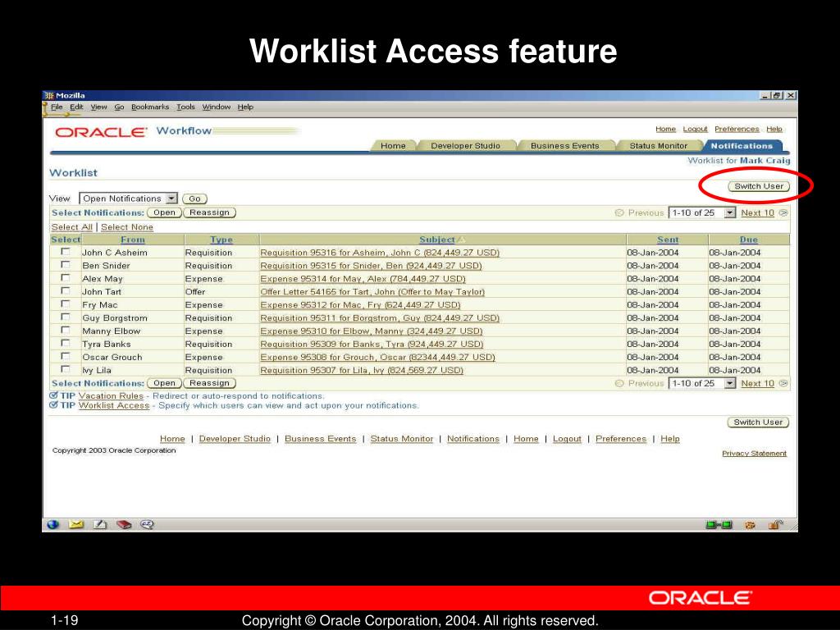Click the top Reassign button
The image size is (840, 630).
[x=209, y=212]
